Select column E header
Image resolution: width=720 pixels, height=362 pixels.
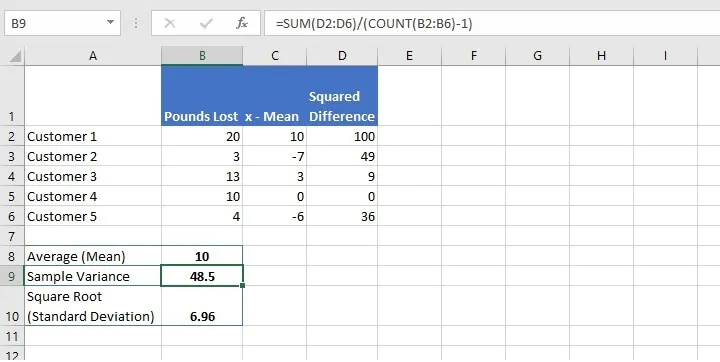pos(409,56)
